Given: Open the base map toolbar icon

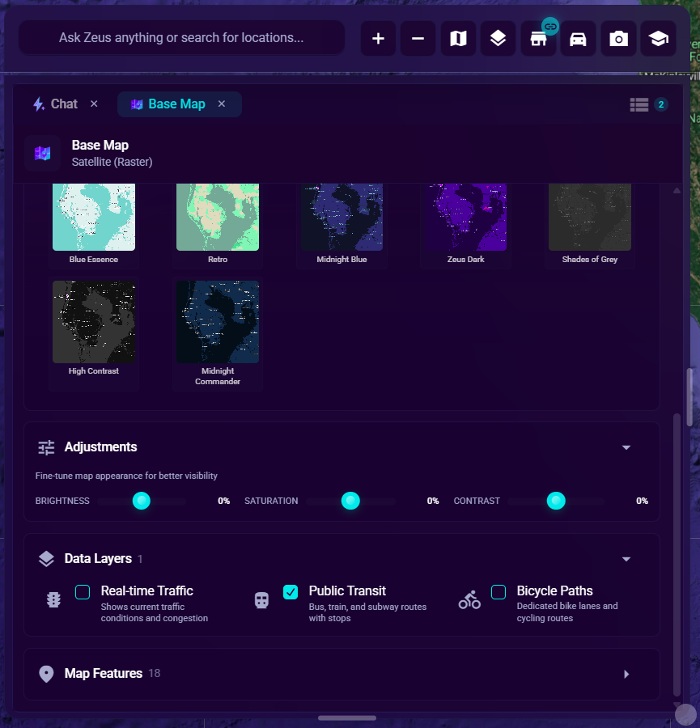Looking at the screenshot, I should point(458,39).
